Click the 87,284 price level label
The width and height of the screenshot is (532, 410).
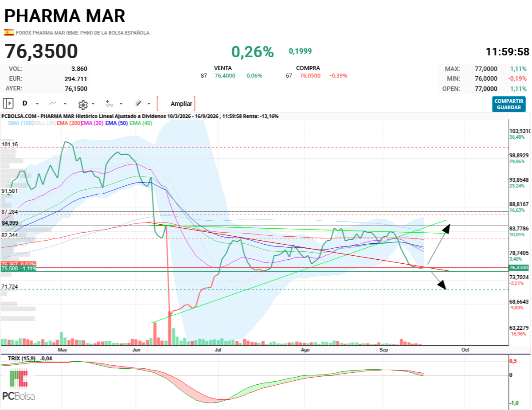[10, 211]
